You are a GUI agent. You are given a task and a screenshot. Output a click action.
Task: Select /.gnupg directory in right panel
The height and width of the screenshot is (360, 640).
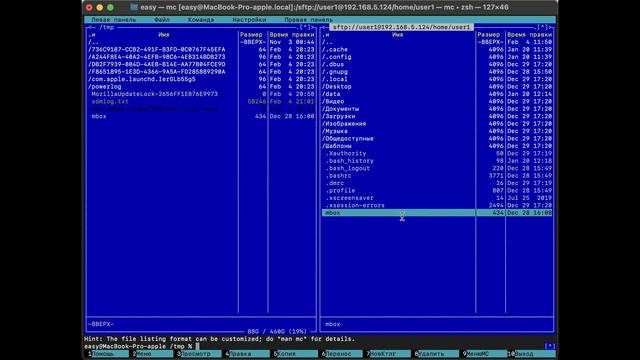tap(437, 72)
